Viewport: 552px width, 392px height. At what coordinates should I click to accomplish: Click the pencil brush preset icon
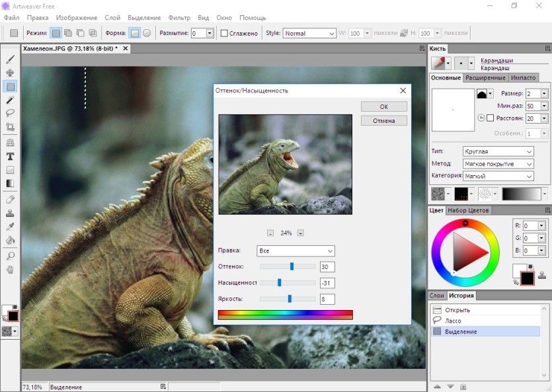coord(439,63)
